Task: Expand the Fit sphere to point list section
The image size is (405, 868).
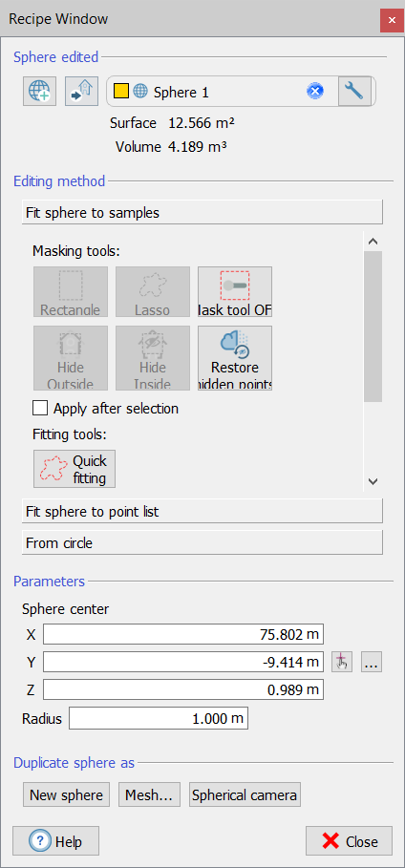Action: pyautogui.click(x=202, y=511)
